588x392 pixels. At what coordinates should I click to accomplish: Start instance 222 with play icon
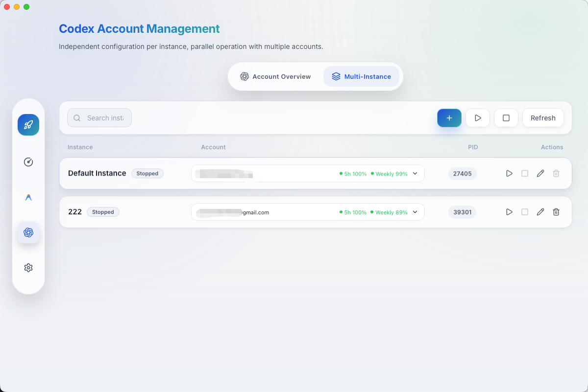[509, 212]
